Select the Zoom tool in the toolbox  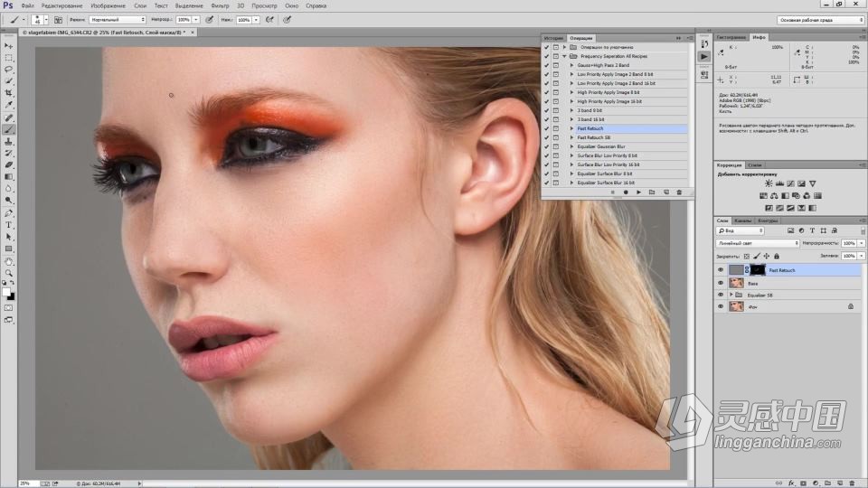click(9, 272)
